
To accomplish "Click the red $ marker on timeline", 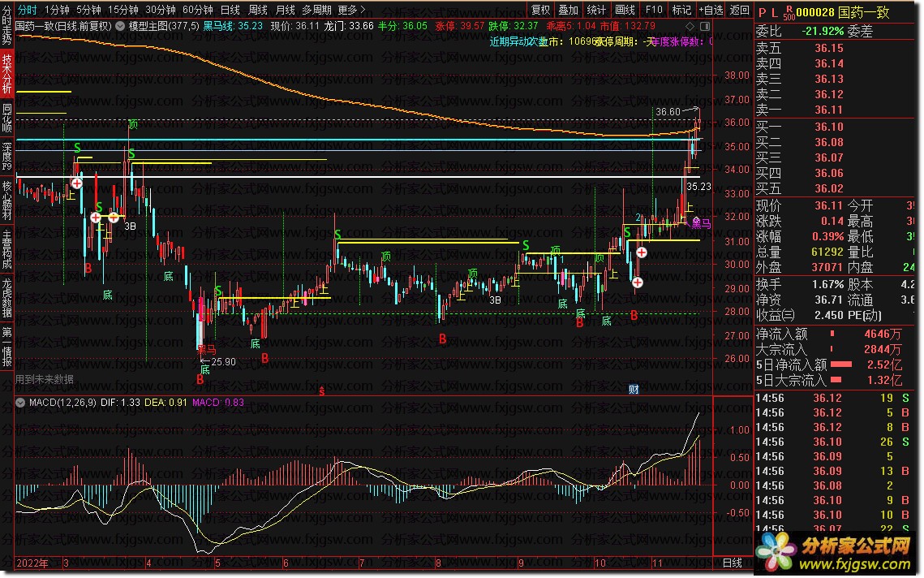I will click(322, 390).
